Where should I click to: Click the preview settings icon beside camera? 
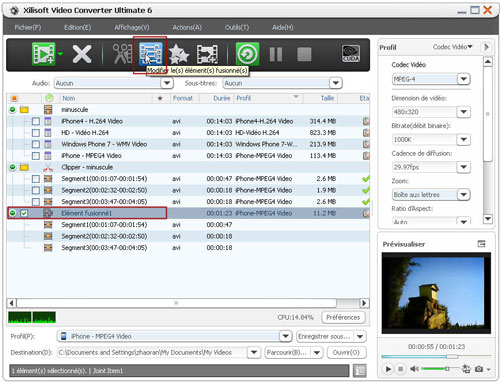(466, 369)
